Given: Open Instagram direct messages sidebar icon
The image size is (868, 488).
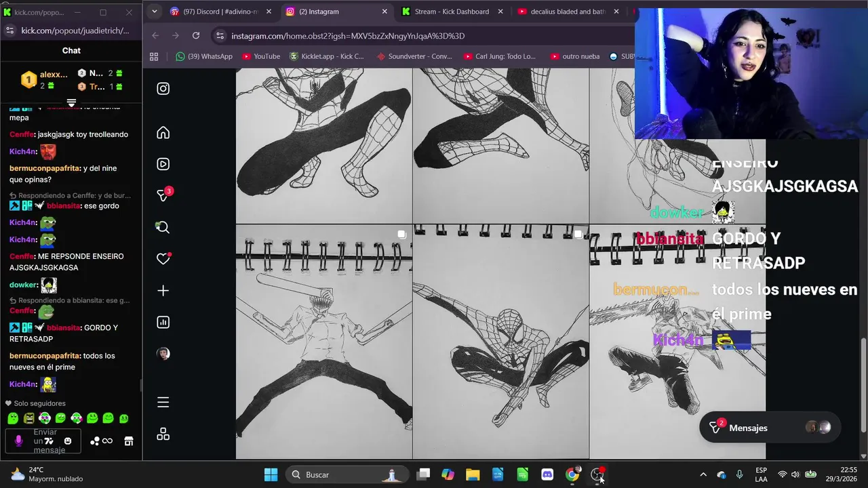Looking at the screenshot, I should point(163,195).
